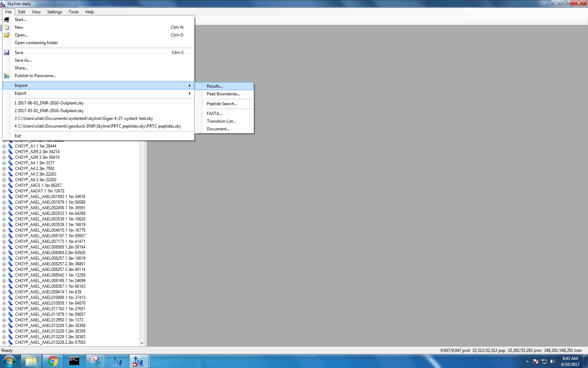This screenshot has width=588, height=368.
Task: Open recent file Gigas-4-27-oyster1-test.sky
Action: pos(98,118)
